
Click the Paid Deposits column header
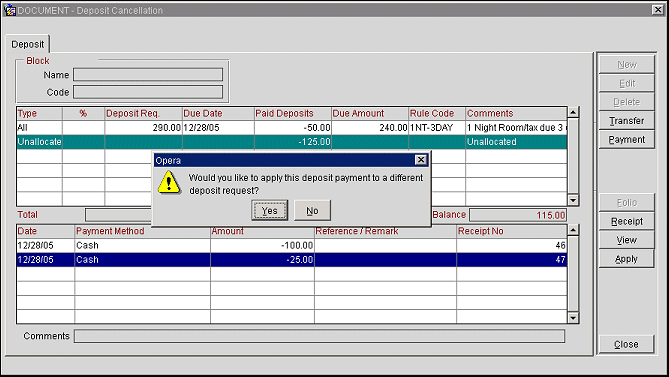(x=293, y=113)
